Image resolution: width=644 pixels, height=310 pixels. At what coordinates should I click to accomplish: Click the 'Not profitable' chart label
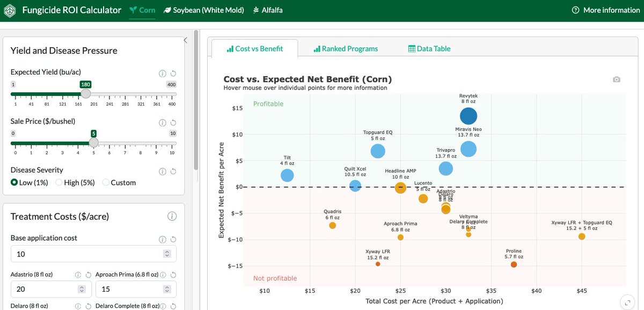tap(275, 278)
